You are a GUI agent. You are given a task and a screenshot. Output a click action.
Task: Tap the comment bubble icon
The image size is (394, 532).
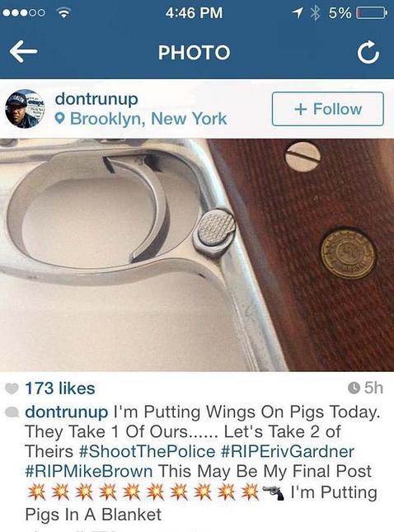pyautogui.click(x=12, y=412)
